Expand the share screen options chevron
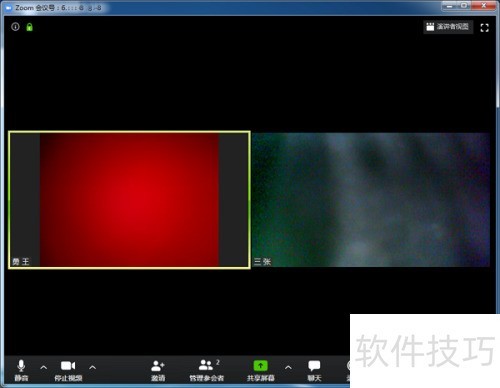 288,367
